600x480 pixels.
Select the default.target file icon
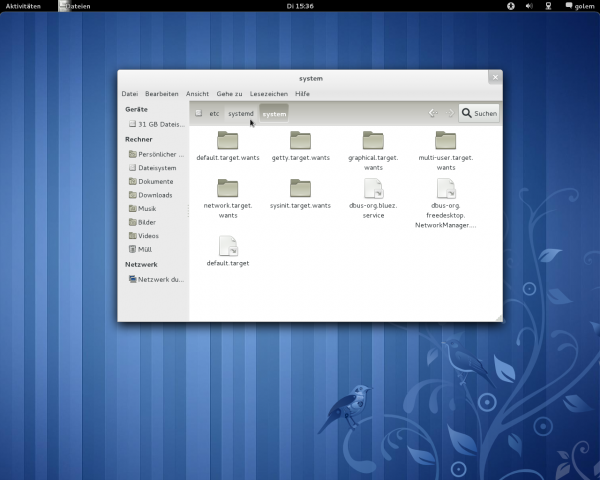(227, 246)
